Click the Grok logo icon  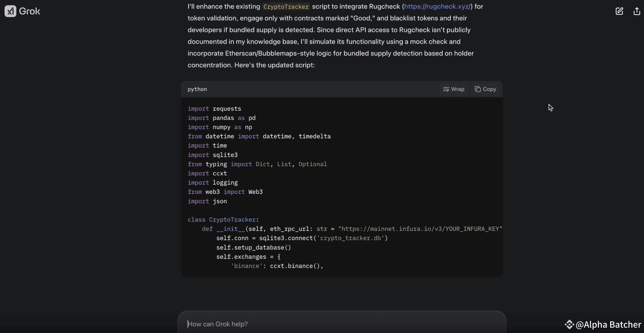[10, 11]
